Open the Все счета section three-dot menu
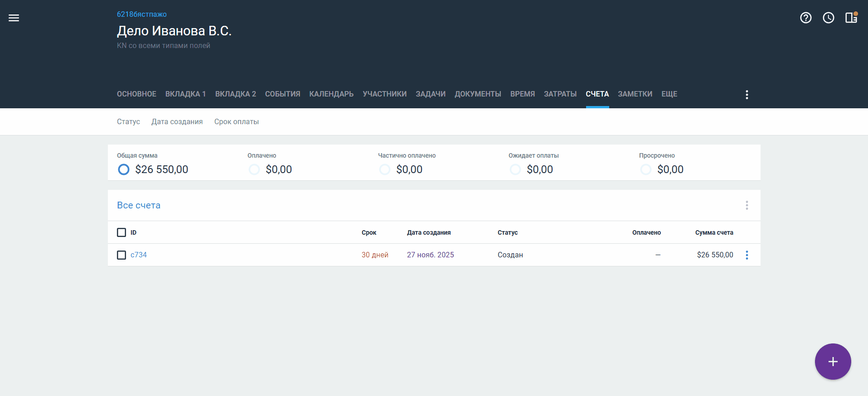Viewport: 868px width, 396px height. (x=747, y=205)
